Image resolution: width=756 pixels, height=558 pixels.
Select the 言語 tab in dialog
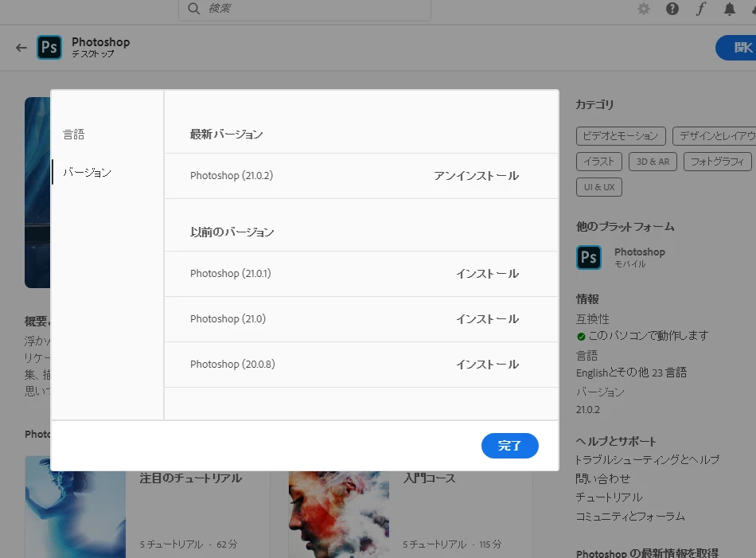click(x=74, y=134)
